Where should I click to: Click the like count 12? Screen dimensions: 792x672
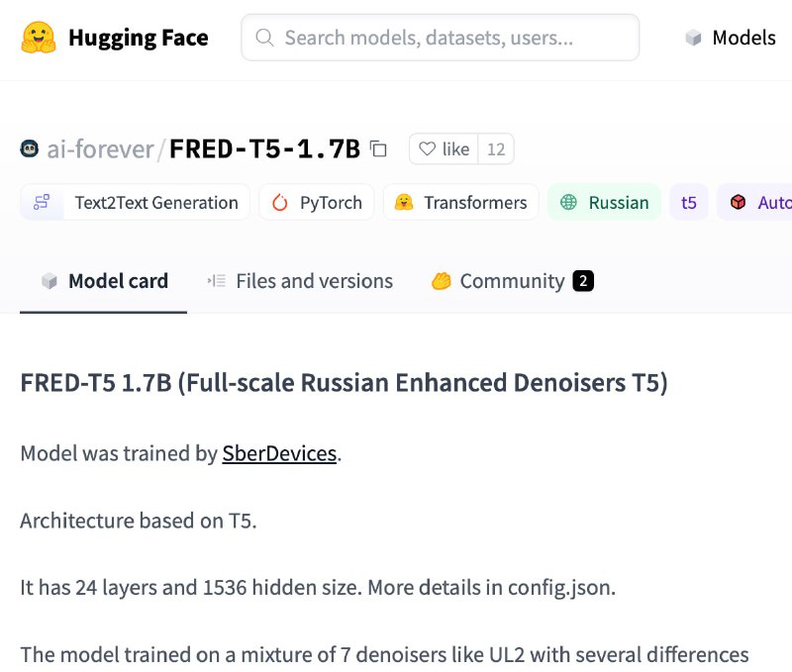[x=496, y=148]
